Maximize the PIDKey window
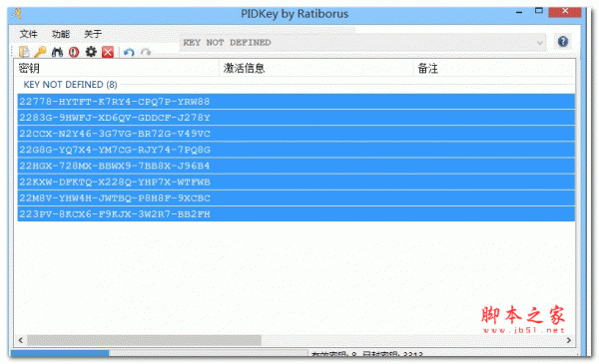599x364 pixels. [539, 11]
